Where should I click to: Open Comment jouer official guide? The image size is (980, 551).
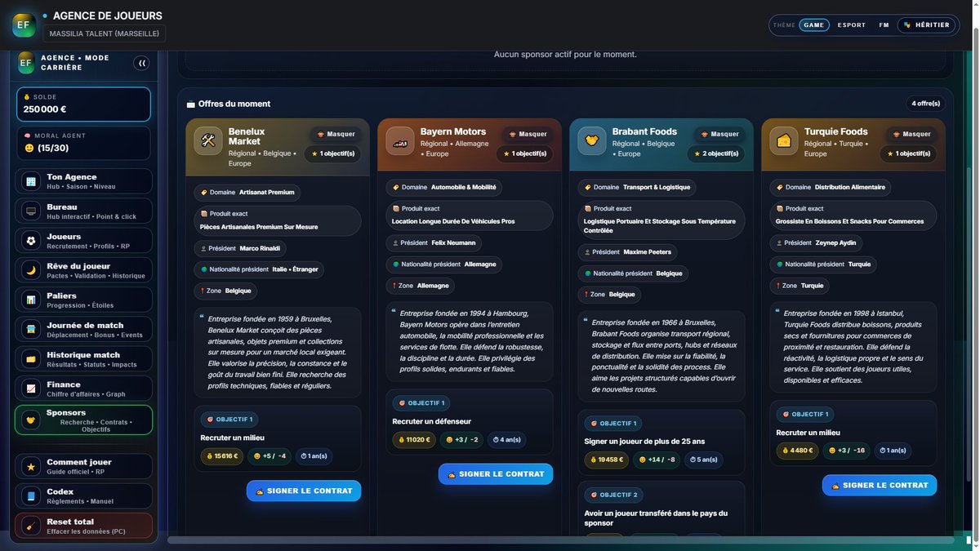83,467
